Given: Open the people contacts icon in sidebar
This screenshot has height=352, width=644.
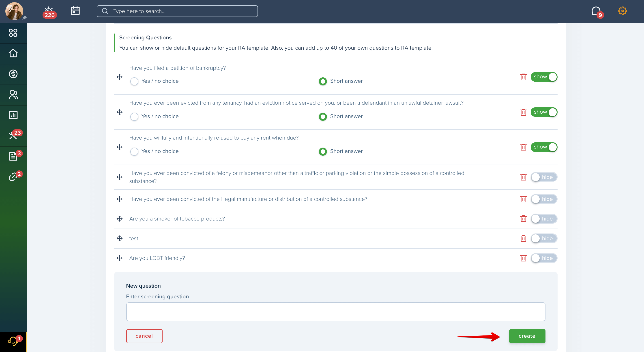Looking at the screenshot, I should click(x=13, y=94).
